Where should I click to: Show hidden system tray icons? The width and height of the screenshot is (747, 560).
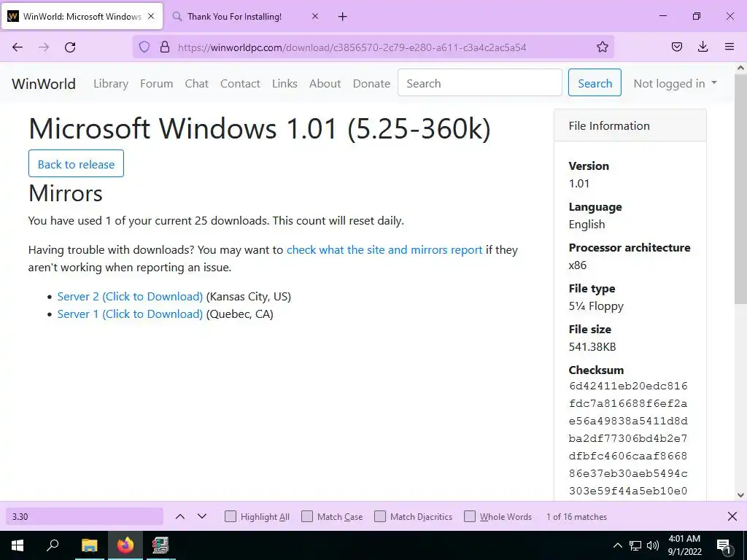pyautogui.click(x=617, y=545)
